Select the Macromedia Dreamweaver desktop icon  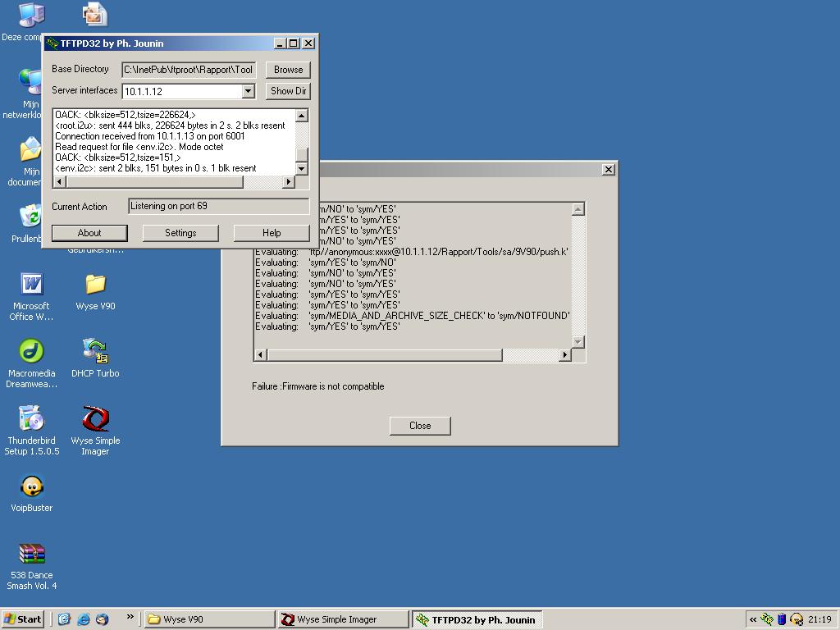tap(31, 363)
